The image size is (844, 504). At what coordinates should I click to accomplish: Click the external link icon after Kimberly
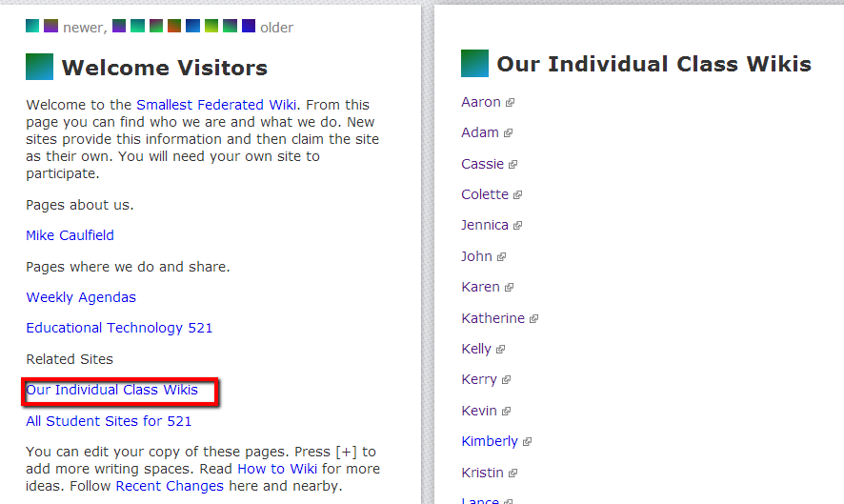(528, 442)
